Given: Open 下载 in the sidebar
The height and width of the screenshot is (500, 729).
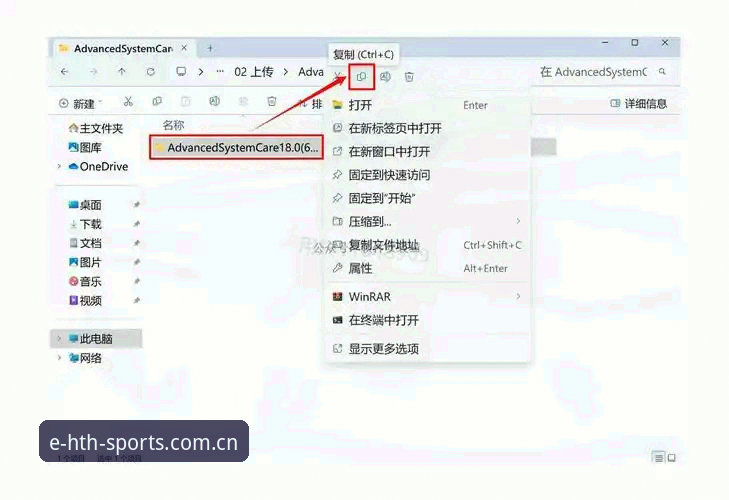Looking at the screenshot, I should [85, 224].
